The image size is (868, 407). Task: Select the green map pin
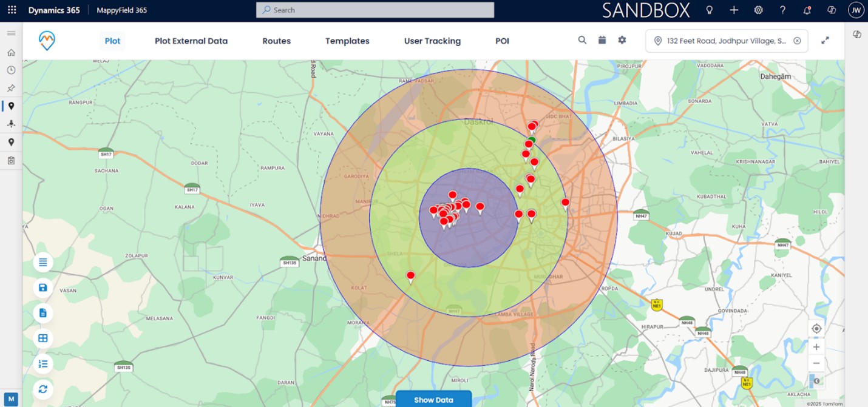click(532, 141)
